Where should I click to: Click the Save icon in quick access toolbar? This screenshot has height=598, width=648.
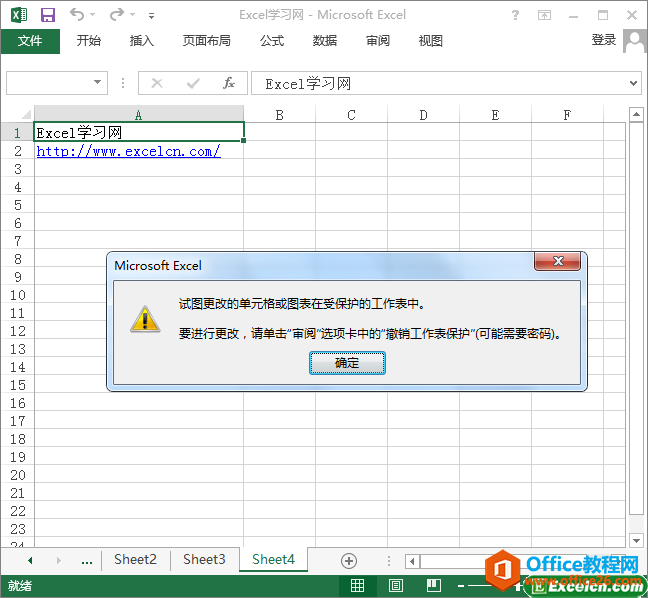pos(47,15)
